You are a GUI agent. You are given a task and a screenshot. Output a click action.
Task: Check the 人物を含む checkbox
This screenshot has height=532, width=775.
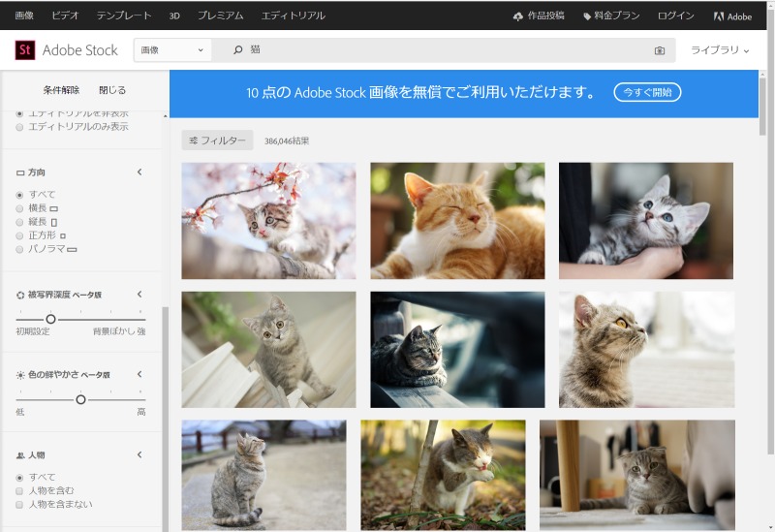tap(19, 491)
